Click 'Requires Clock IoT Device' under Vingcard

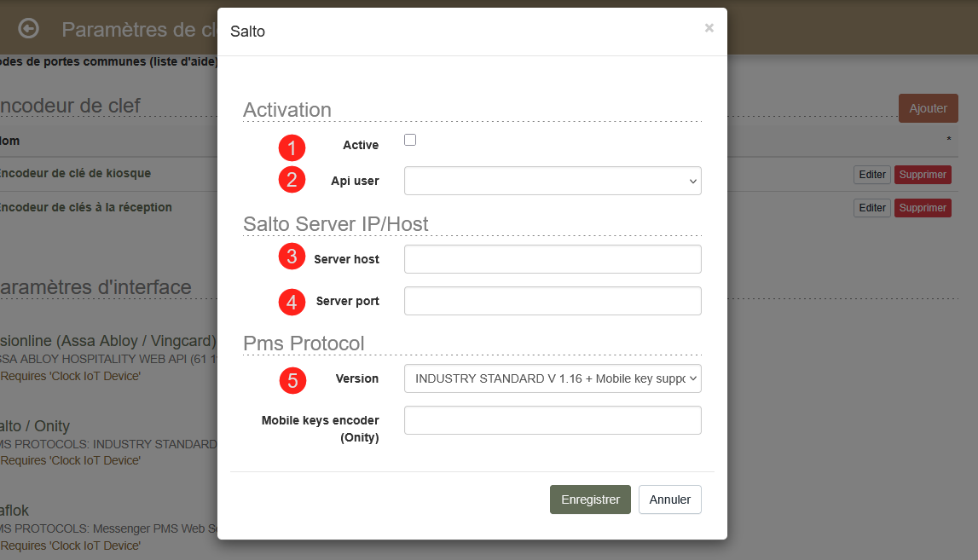click(x=71, y=376)
